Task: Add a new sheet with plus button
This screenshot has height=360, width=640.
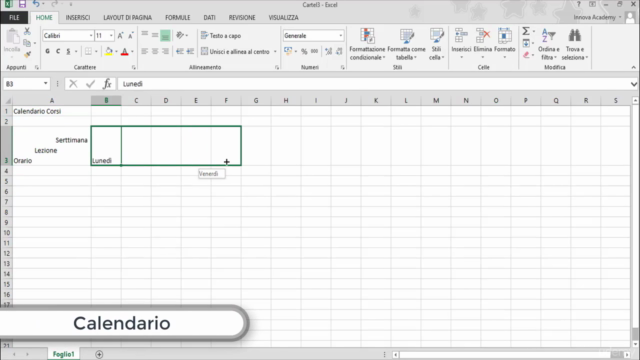Action: (x=99, y=354)
